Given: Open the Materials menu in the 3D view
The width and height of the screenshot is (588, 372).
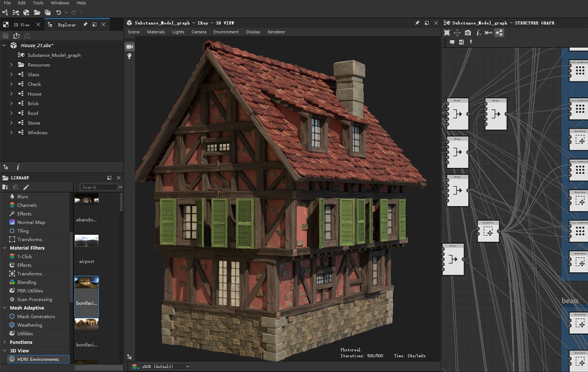Looking at the screenshot, I should pos(156,32).
